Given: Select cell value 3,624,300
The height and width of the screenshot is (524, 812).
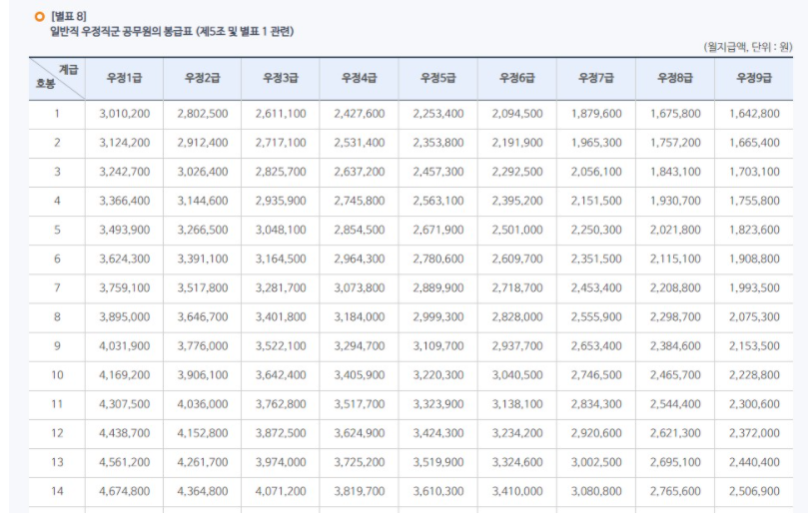Looking at the screenshot, I should 124,259.
